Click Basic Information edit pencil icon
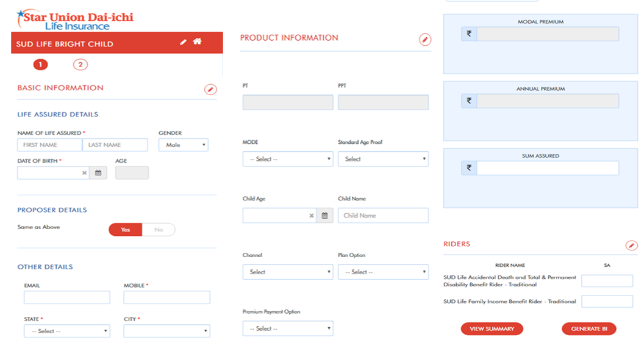Screen dimensions: 644x351 click(x=210, y=90)
